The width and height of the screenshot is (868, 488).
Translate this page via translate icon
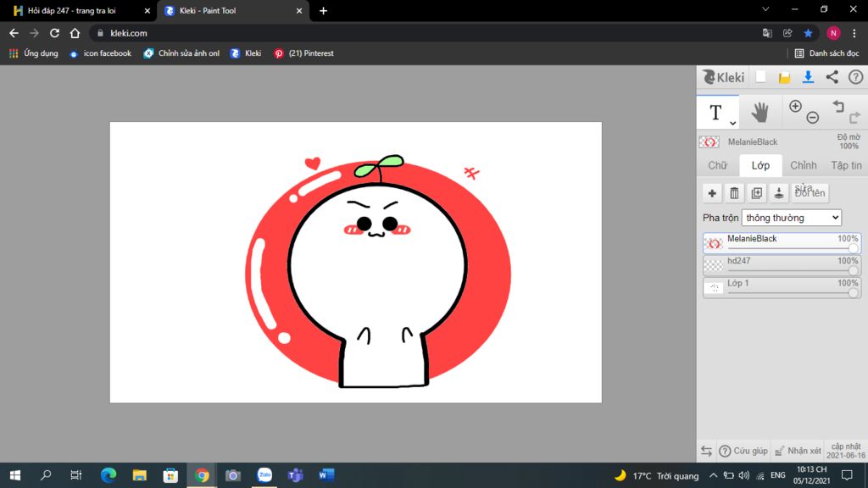(767, 33)
